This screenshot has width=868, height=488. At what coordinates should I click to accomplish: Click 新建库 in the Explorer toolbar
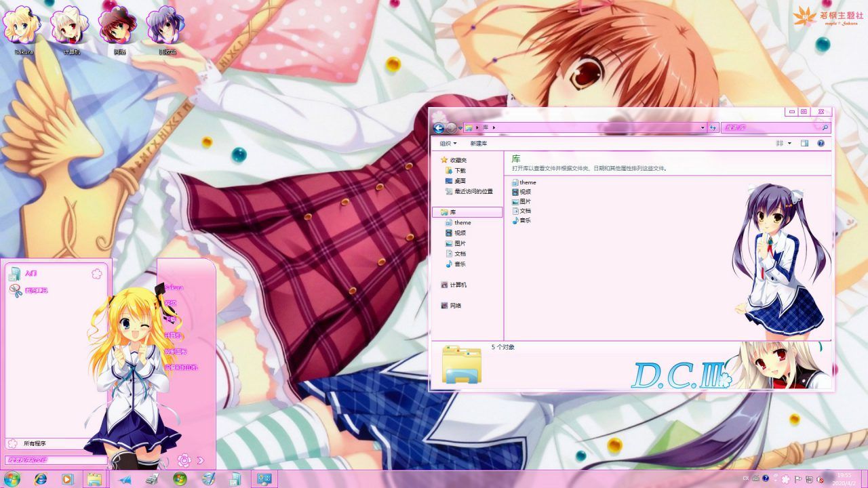[x=479, y=143]
